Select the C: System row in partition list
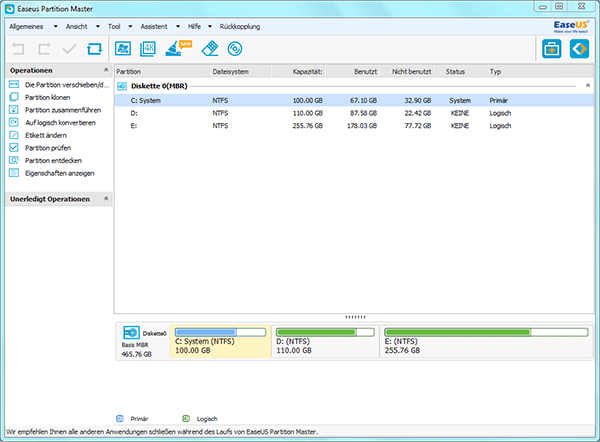 [x=354, y=100]
